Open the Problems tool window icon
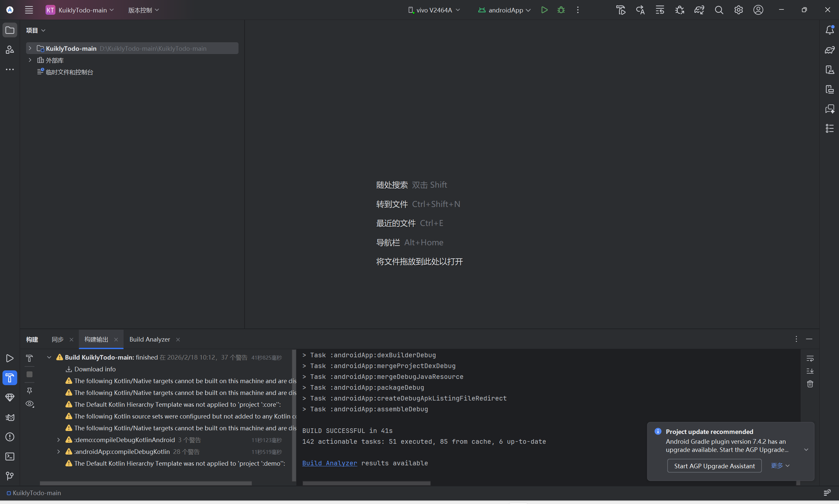839x504 pixels. tap(10, 437)
